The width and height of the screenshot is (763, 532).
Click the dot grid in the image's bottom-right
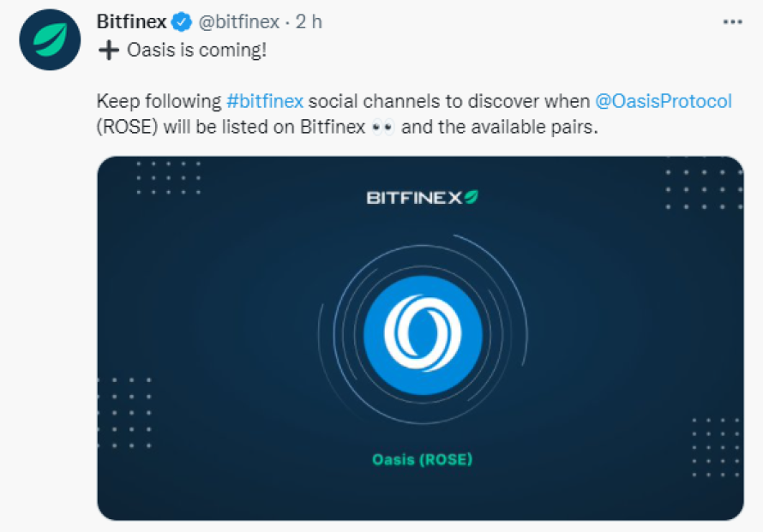coord(716,447)
